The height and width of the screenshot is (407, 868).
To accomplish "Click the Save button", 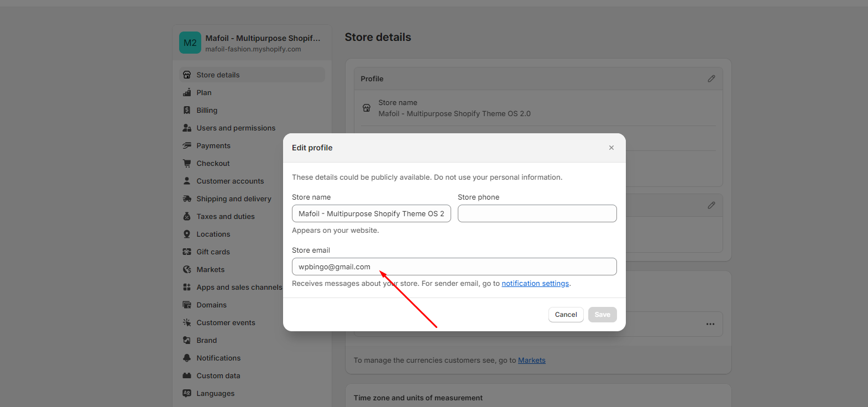I will pyautogui.click(x=603, y=315).
